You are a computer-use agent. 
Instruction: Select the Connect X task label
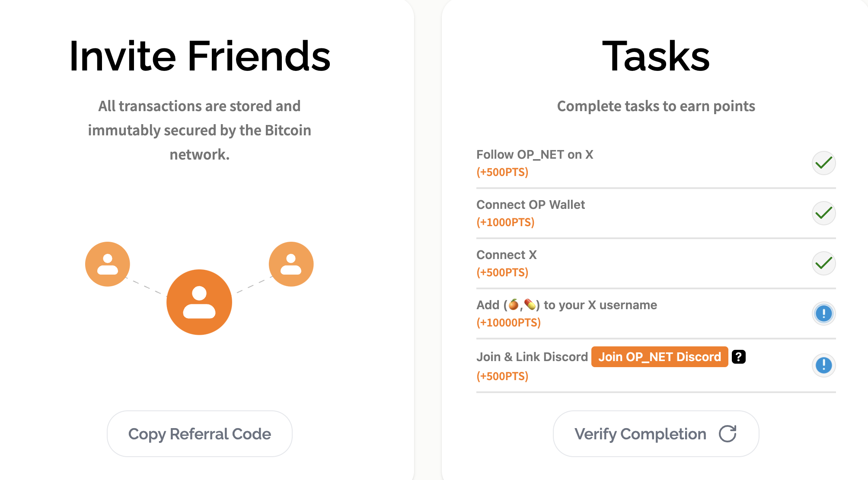click(506, 255)
